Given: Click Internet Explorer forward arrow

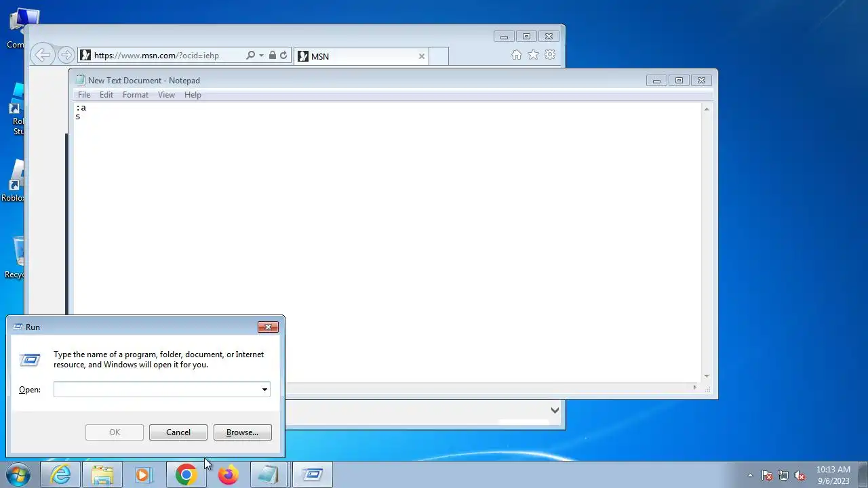Looking at the screenshot, I should tap(66, 56).
